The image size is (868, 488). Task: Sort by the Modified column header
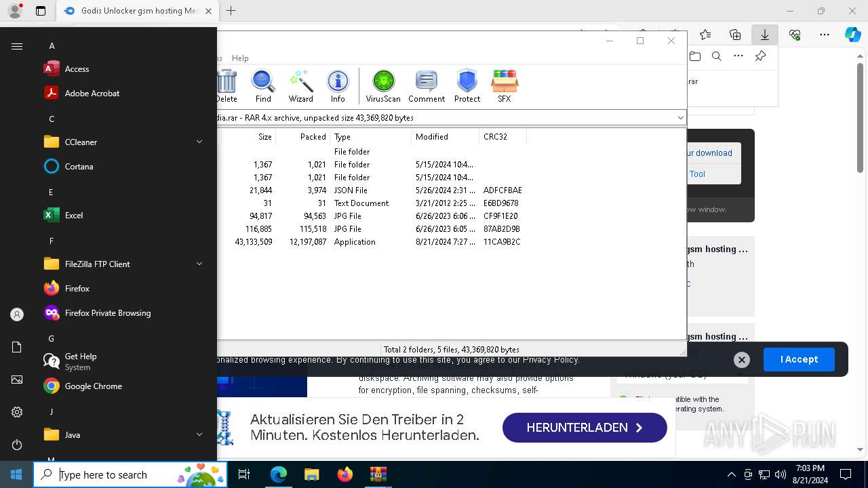click(x=446, y=137)
